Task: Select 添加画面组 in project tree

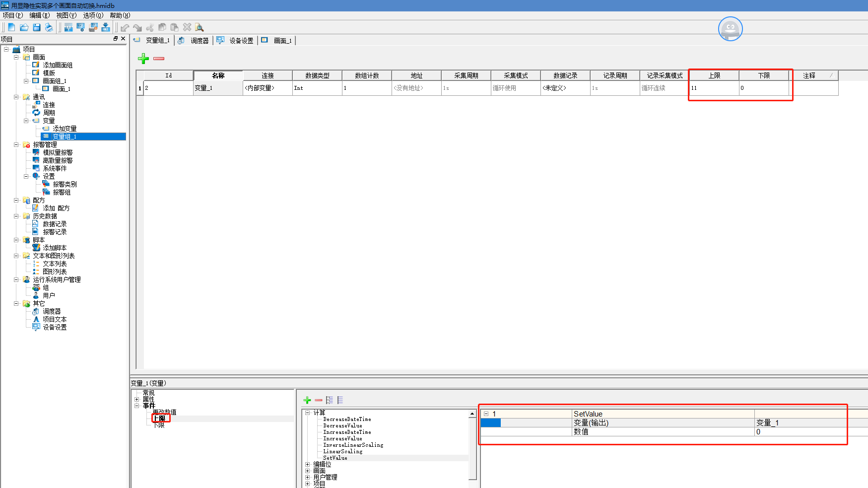Action: (x=57, y=65)
